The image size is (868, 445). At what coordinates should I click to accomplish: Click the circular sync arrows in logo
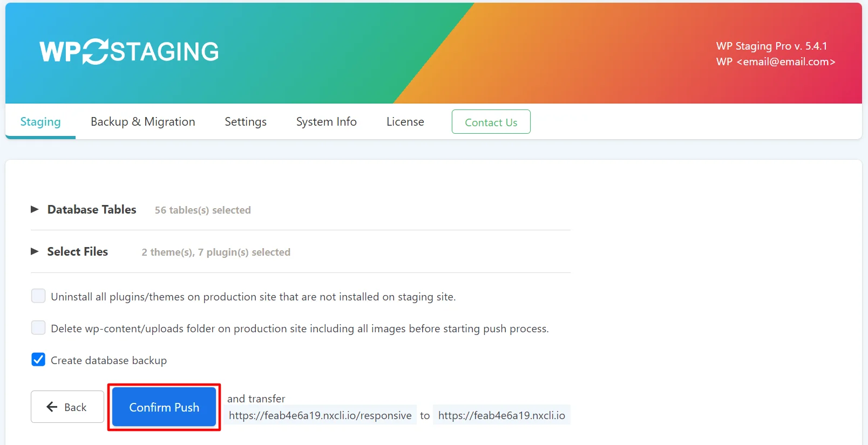point(96,52)
